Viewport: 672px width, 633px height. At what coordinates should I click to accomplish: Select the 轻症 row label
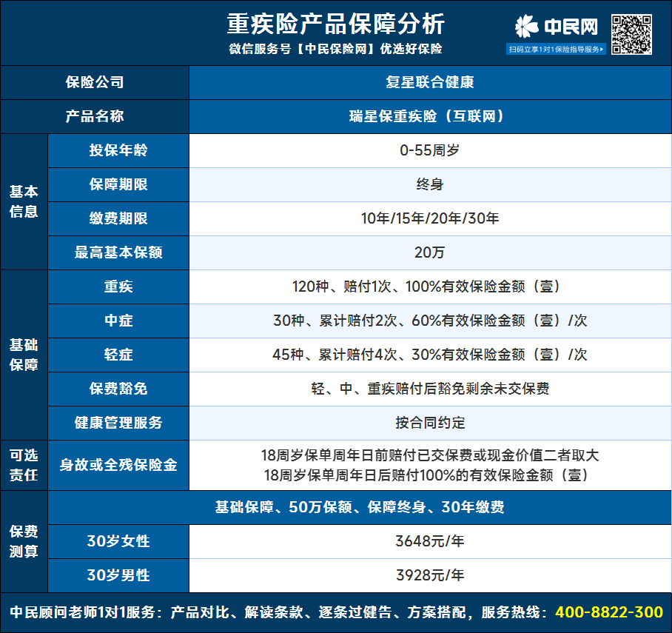(x=118, y=355)
